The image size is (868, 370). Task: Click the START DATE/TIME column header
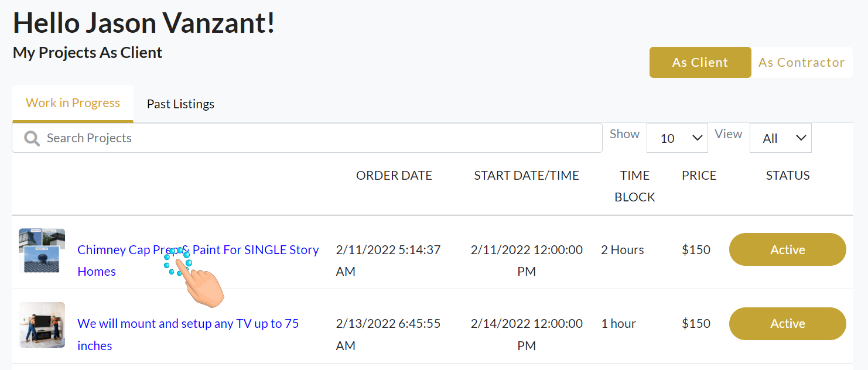526,176
